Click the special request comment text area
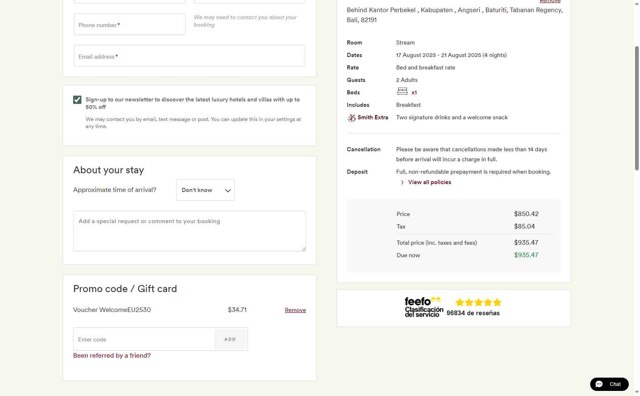 click(189, 231)
